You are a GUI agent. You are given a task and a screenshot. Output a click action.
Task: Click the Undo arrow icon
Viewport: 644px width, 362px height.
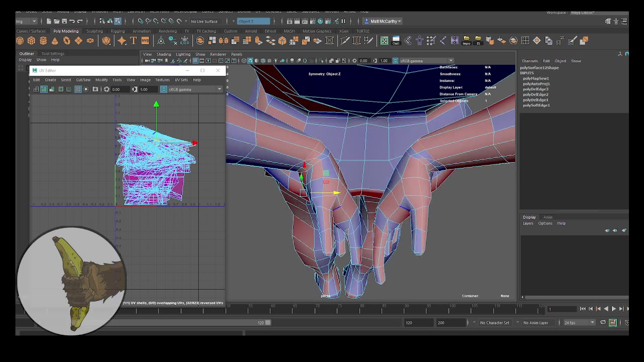tap(72, 21)
